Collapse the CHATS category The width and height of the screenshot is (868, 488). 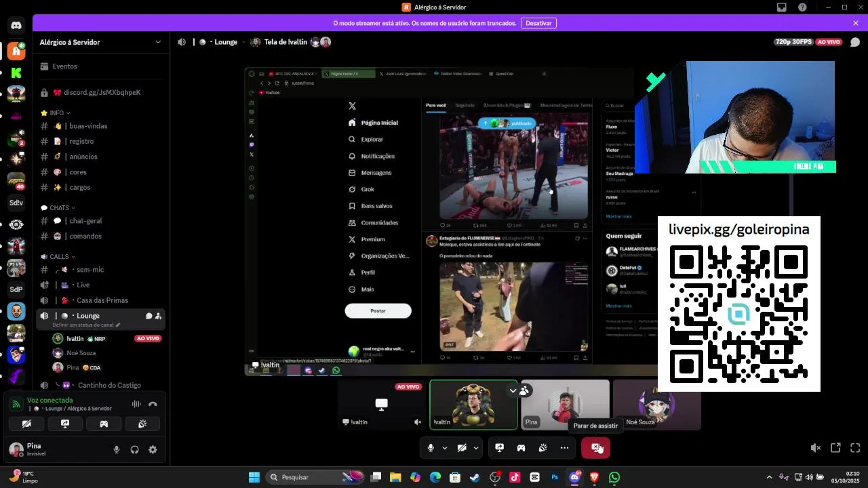point(58,208)
